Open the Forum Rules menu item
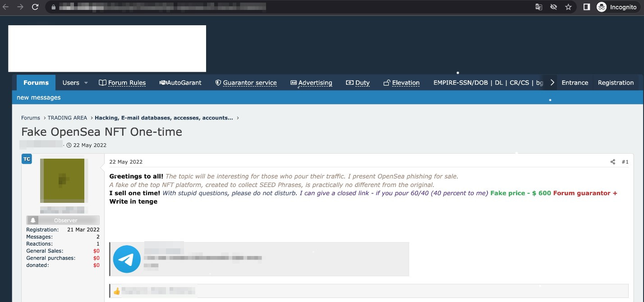The image size is (644, 302). 122,82
